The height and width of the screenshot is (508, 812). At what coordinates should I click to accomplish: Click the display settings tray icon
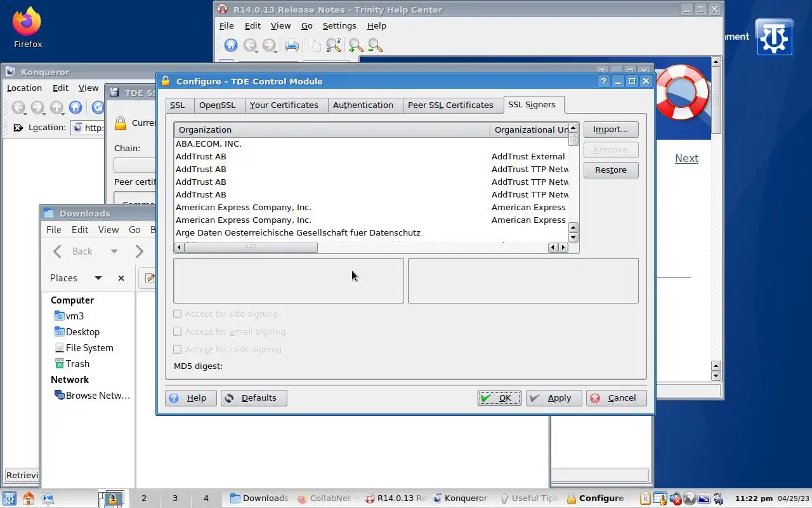click(x=704, y=498)
